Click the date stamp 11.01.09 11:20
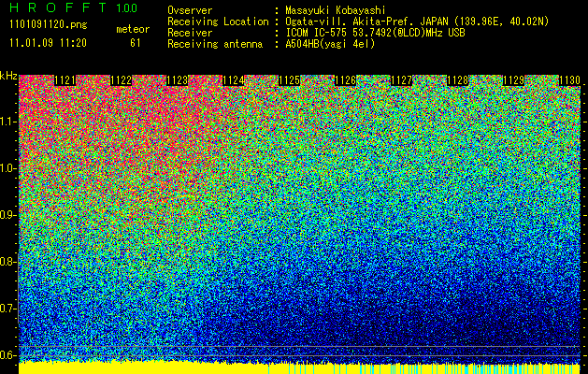 (48, 43)
